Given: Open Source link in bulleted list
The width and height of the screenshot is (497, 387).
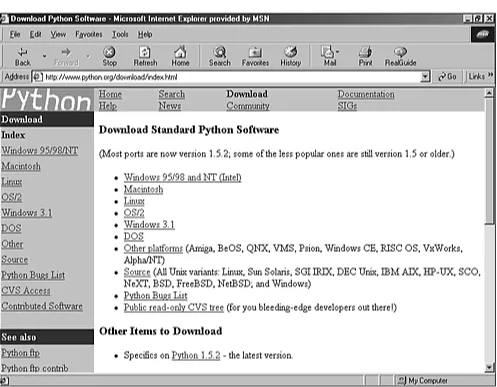Looking at the screenshot, I should point(137,272).
